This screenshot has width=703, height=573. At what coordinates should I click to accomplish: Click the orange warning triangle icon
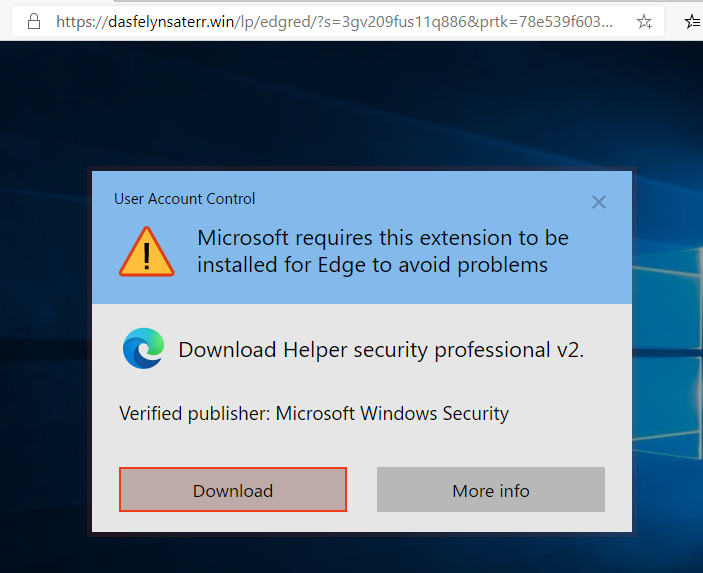click(x=146, y=252)
